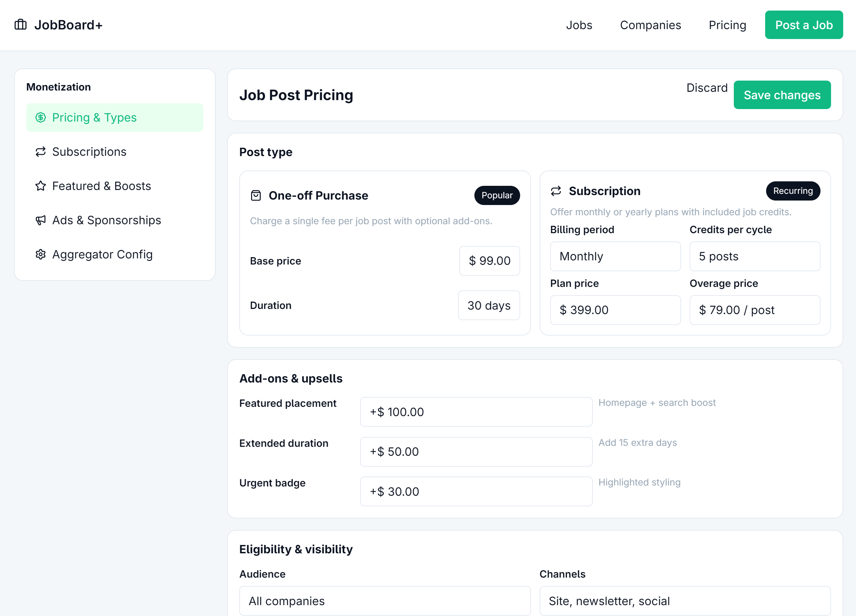Click the gear icon next to Aggregator Config
The width and height of the screenshot is (856, 616).
pos(41,254)
